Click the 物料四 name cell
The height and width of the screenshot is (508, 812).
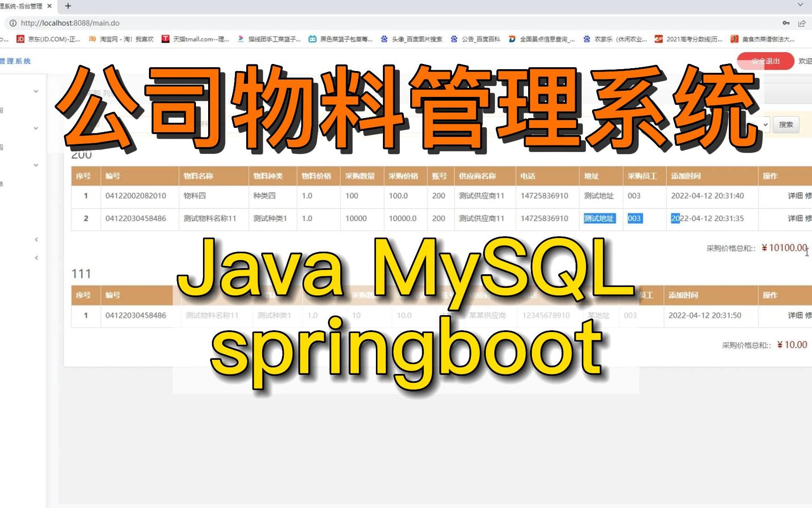click(195, 196)
